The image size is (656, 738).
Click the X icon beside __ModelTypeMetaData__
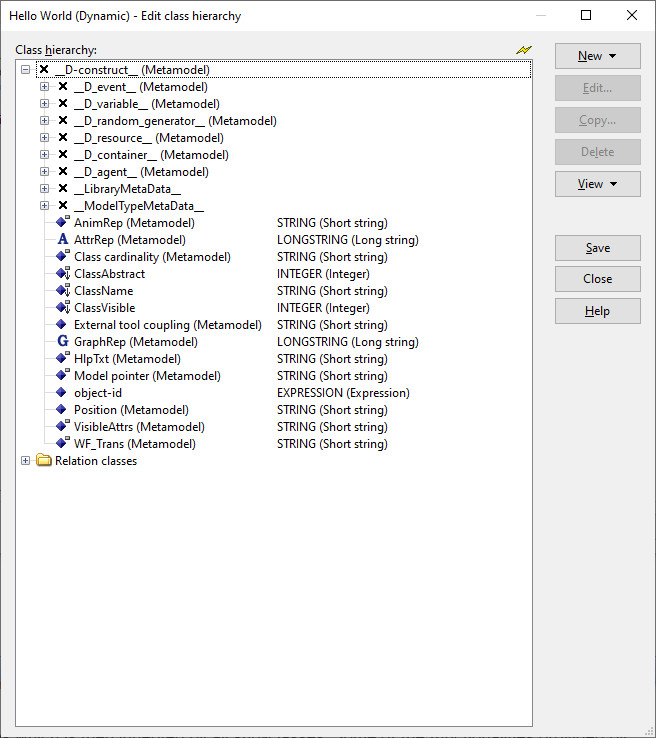tap(63, 205)
